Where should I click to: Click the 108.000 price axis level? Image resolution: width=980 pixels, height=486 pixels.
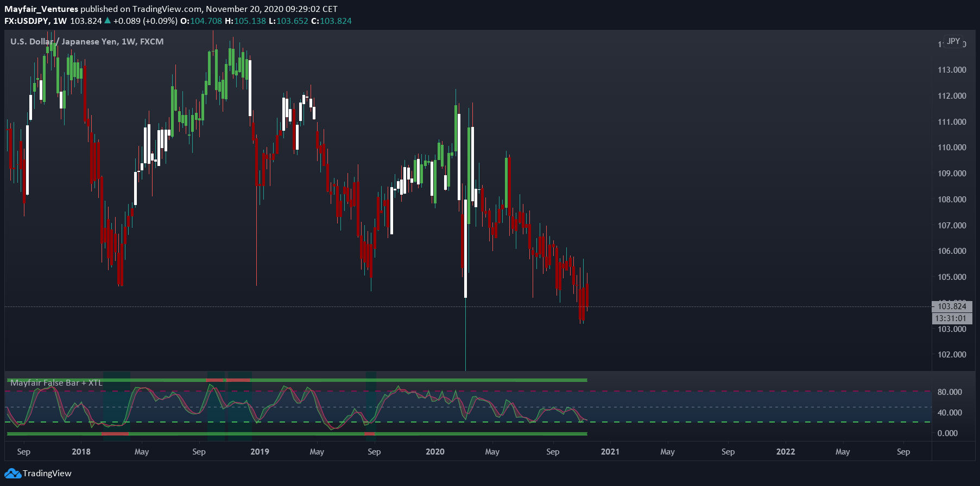(952, 200)
